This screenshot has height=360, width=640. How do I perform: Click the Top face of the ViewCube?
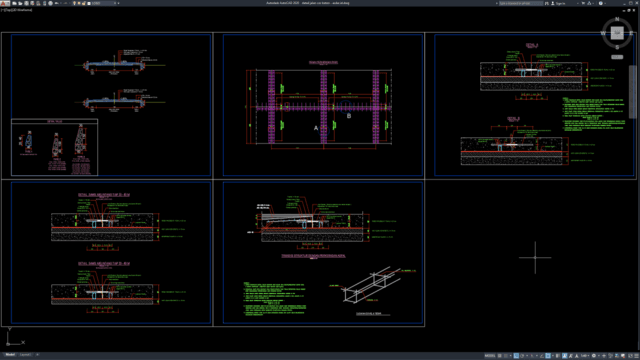tap(617, 33)
